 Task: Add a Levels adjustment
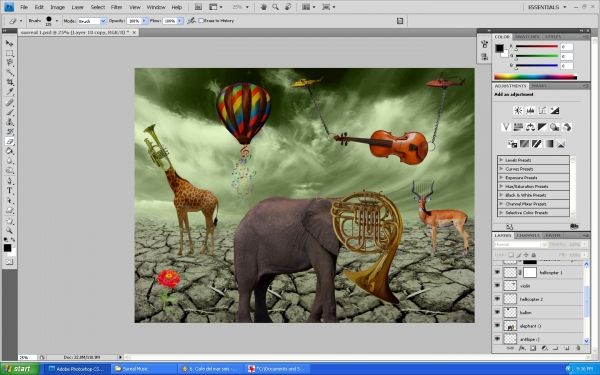(530, 111)
